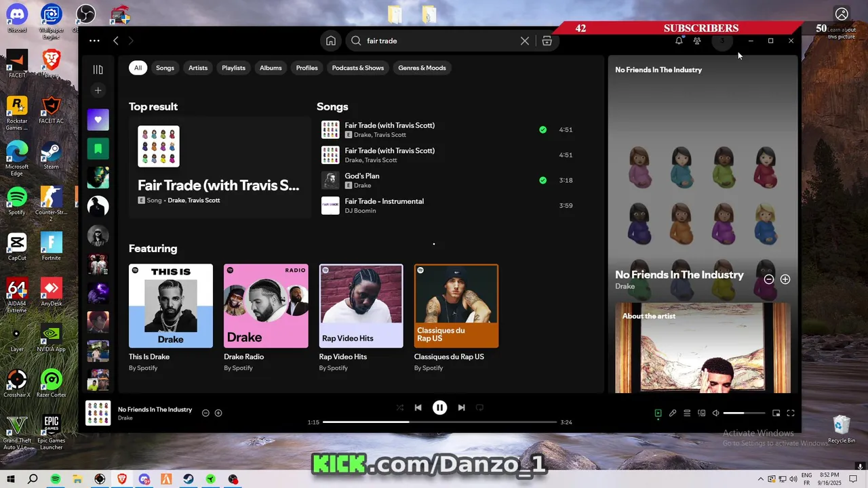The height and width of the screenshot is (488, 868).
Task: Select the Playlists filter chip
Action: (233, 68)
